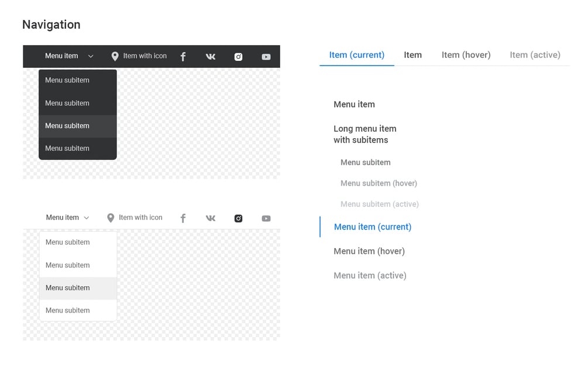Click the 'Navigation' heading
This screenshot has height=371, width=588.
pyautogui.click(x=51, y=25)
